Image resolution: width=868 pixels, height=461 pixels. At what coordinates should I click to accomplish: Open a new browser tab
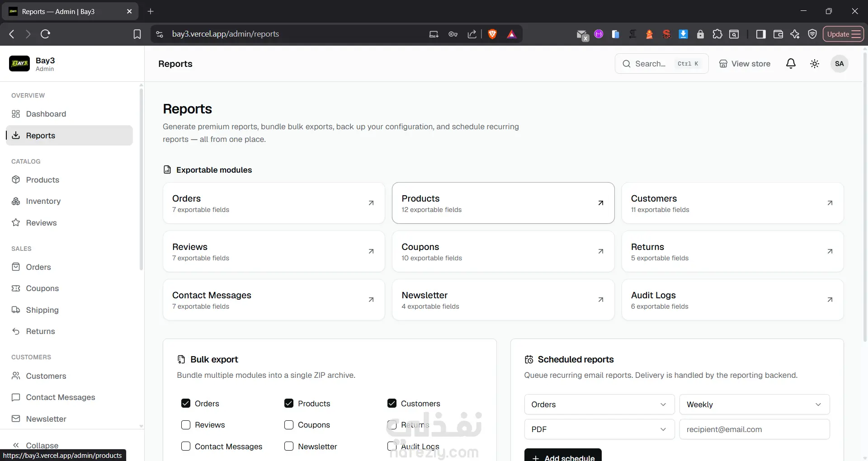tap(151, 11)
